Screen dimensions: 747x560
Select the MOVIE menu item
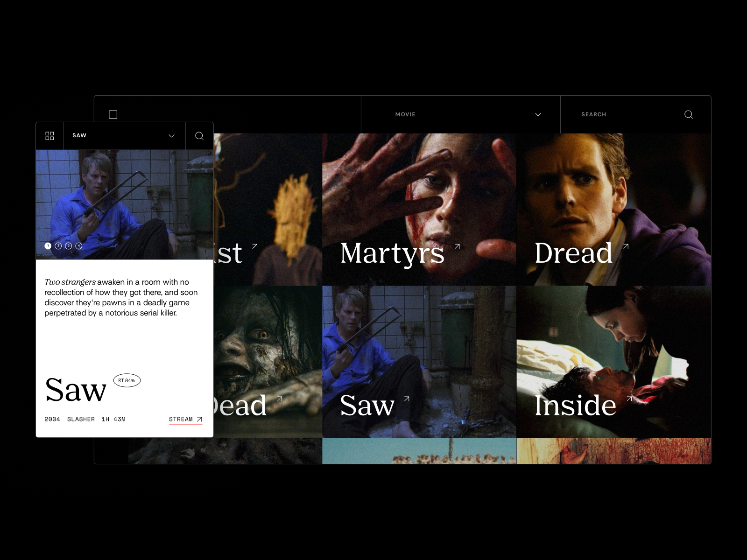click(405, 114)
